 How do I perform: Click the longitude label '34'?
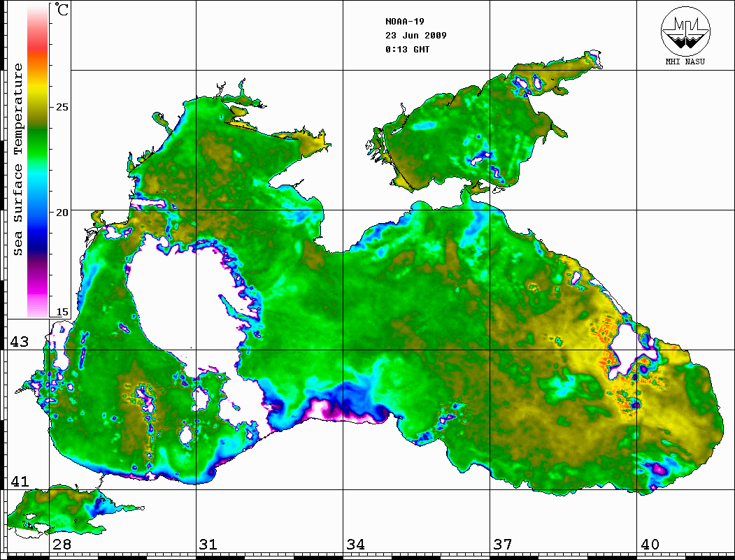coord(355,544)
